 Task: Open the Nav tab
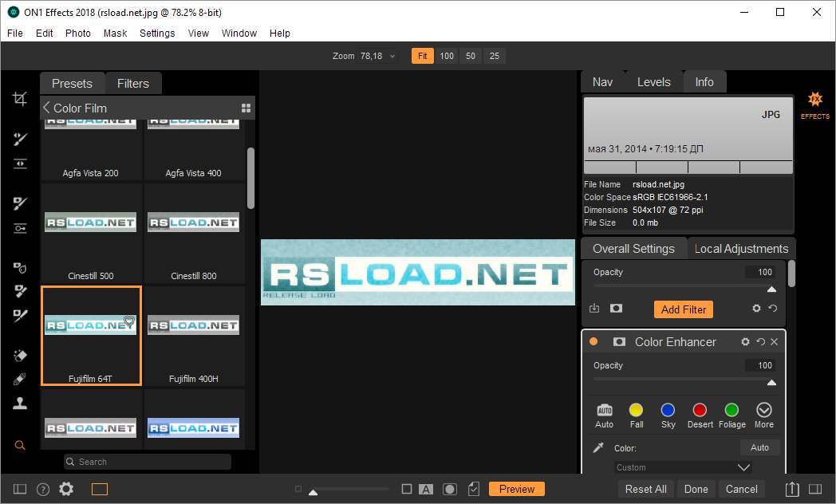602,82
